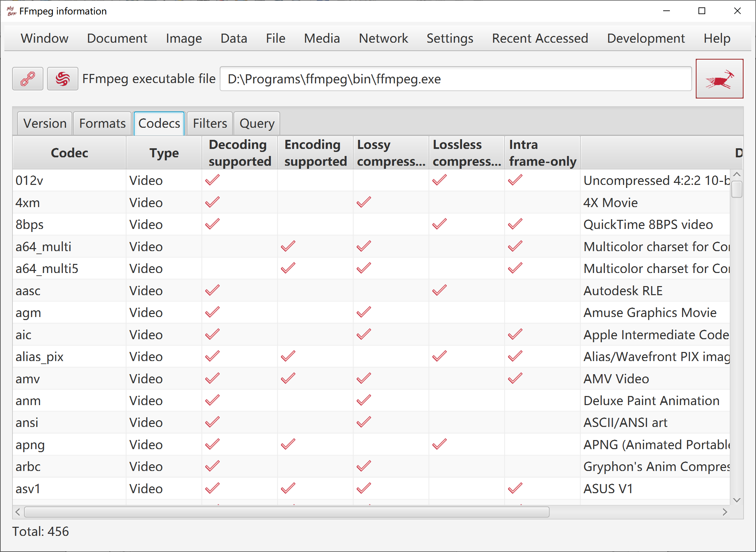Click the decoding checkmark in 012v row
This screenshot has width=756, height=552.
(x=213, y=180)
